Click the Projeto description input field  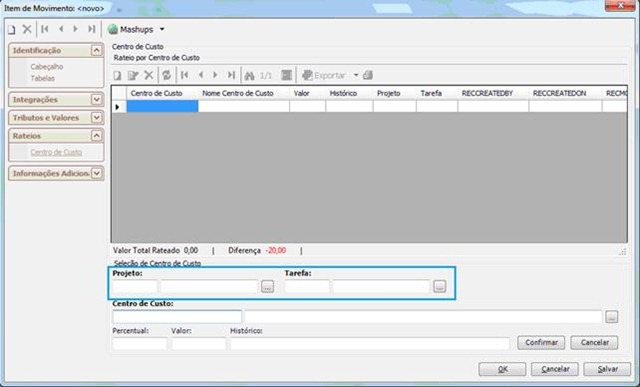(209, 287)
